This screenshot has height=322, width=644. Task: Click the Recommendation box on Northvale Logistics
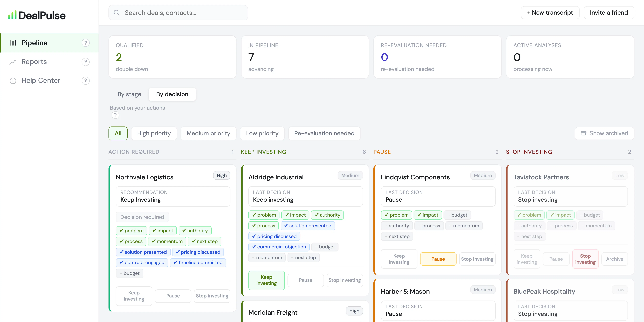[173, 196]
